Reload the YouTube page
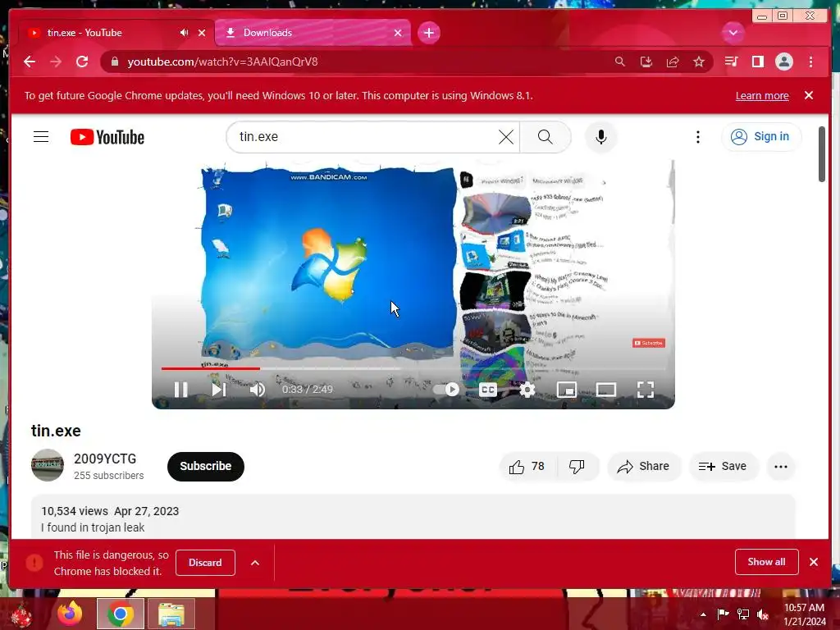The height and width of the screenshot is (630, 840). tap(82, 62)
